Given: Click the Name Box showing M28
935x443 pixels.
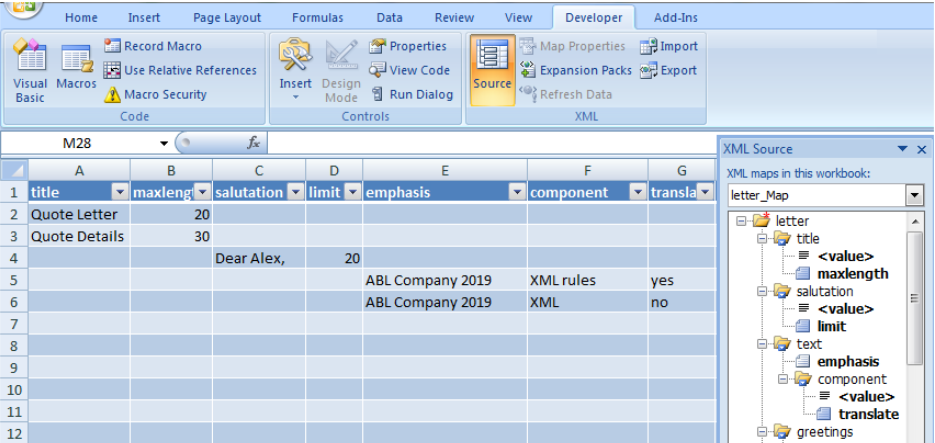Looking at the screenshot, I should point(78,143).
